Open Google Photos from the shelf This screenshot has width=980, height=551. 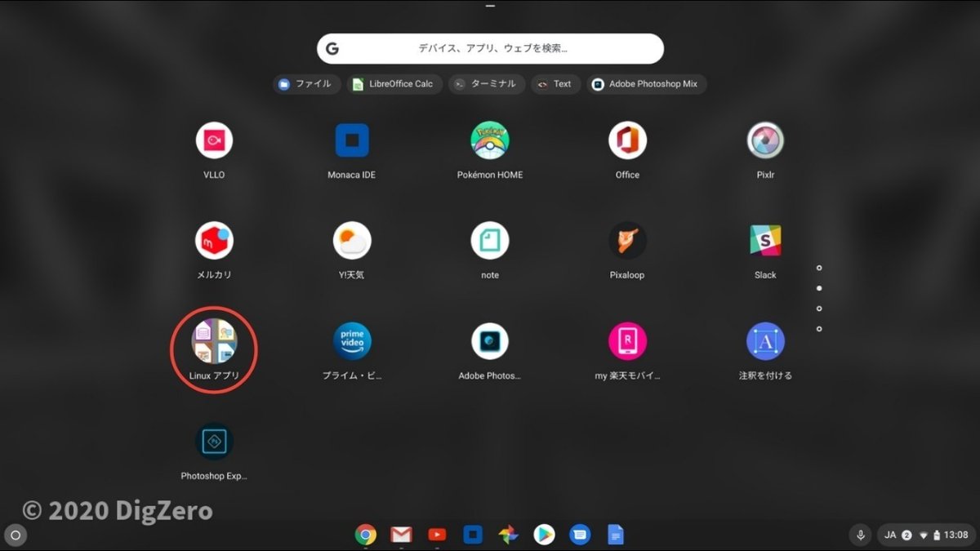[x=508, y=535]
